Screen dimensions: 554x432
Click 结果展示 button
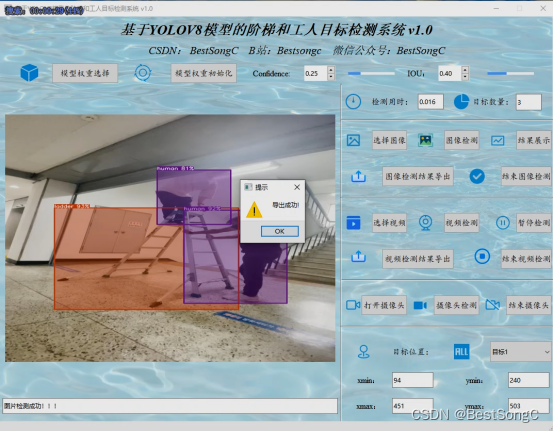click(x=534, y=140)
